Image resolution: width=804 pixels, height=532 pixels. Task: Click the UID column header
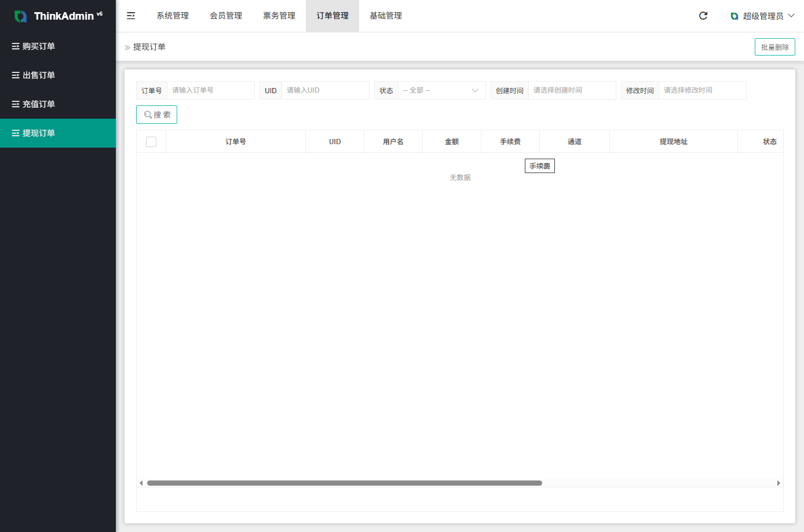pyautogui.click(x=335, y=142)
